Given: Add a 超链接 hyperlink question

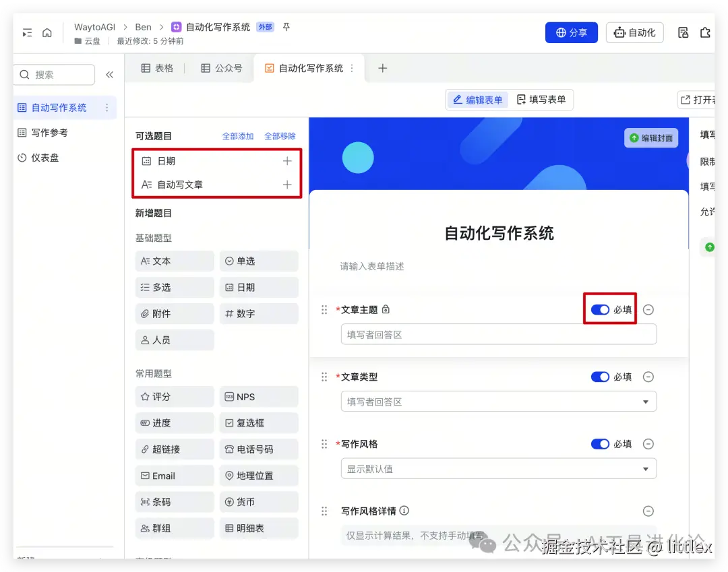Looking at the screenshot, I should coord(174,449).
